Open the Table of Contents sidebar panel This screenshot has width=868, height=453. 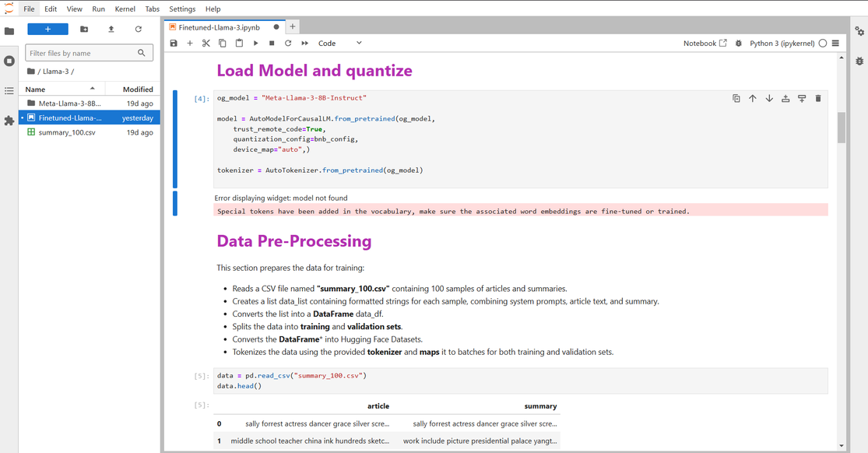click(9, 90)
